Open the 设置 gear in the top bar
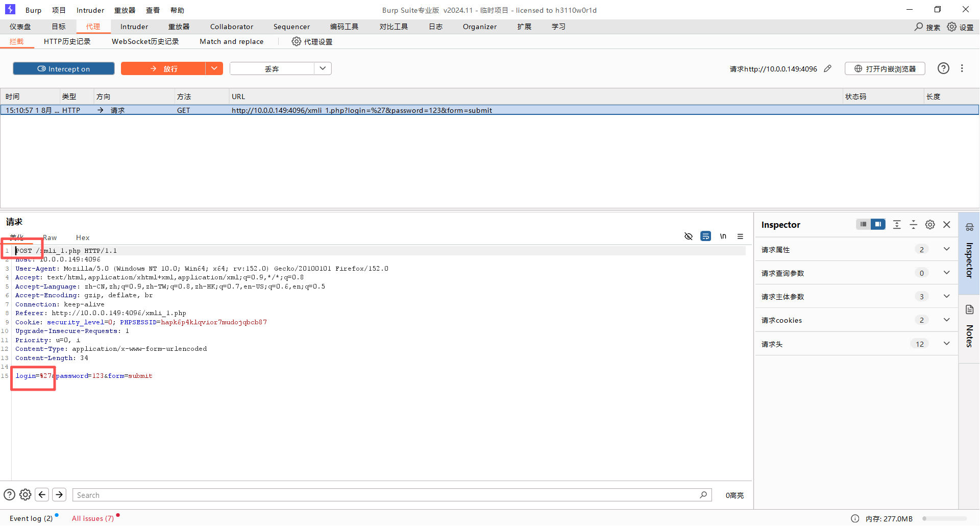This screenshot has width=980, height=526. click(x=952, y=27)
